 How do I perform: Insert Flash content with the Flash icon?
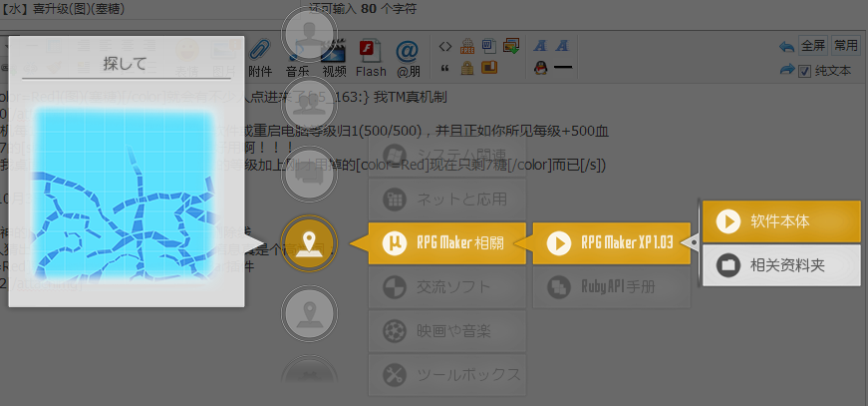pos(371,58)
